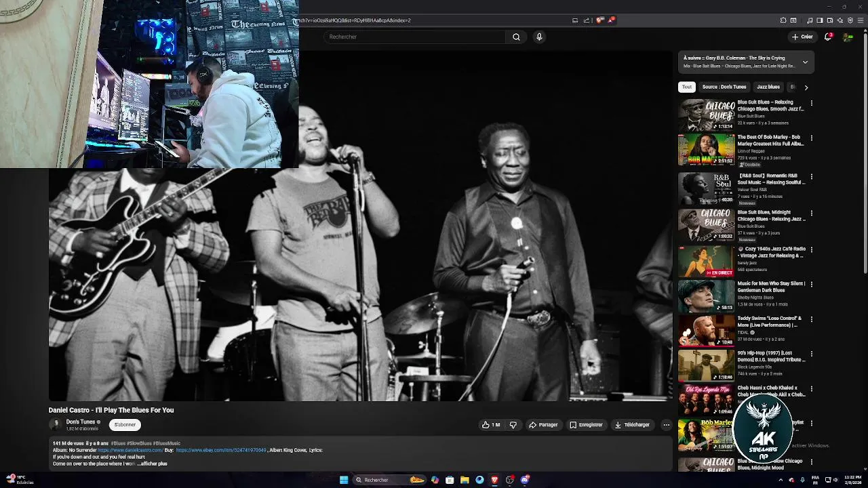Click the Brave Shields lion icon
868x488 pixels.
point(599,20)
